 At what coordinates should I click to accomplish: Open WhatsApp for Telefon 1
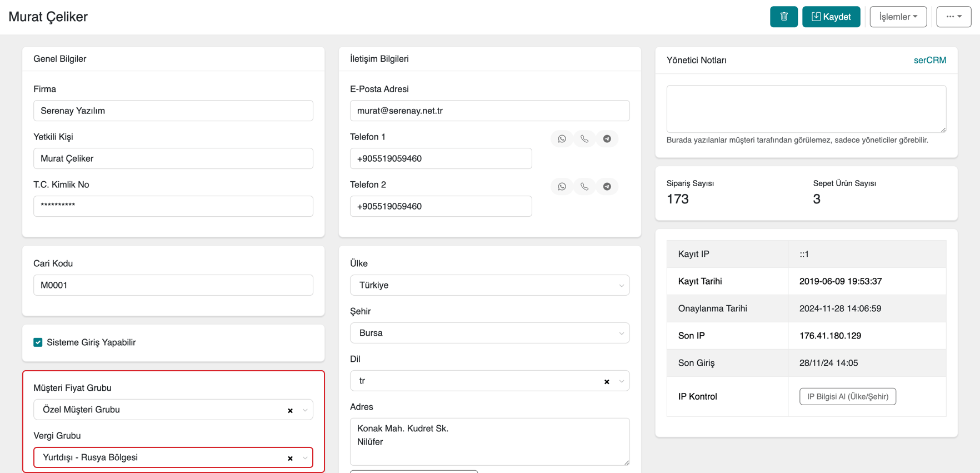pyautogui.click(x=562, y=139)
